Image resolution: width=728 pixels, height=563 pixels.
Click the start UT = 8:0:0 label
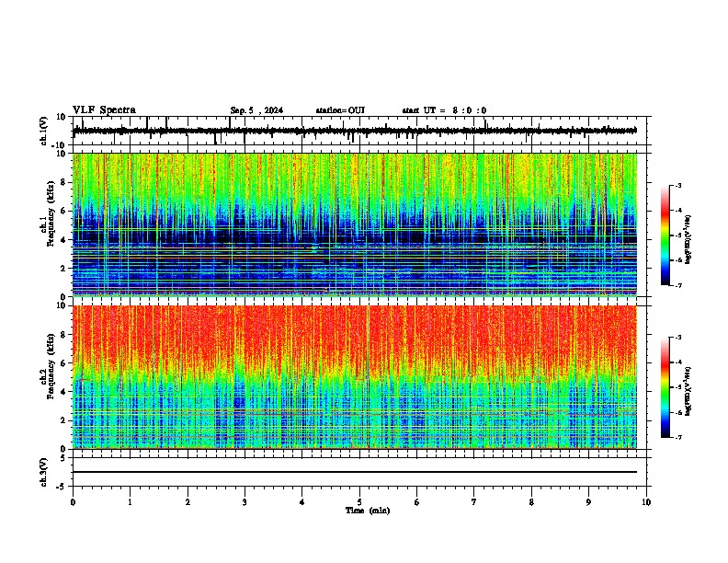coord(444,110)
